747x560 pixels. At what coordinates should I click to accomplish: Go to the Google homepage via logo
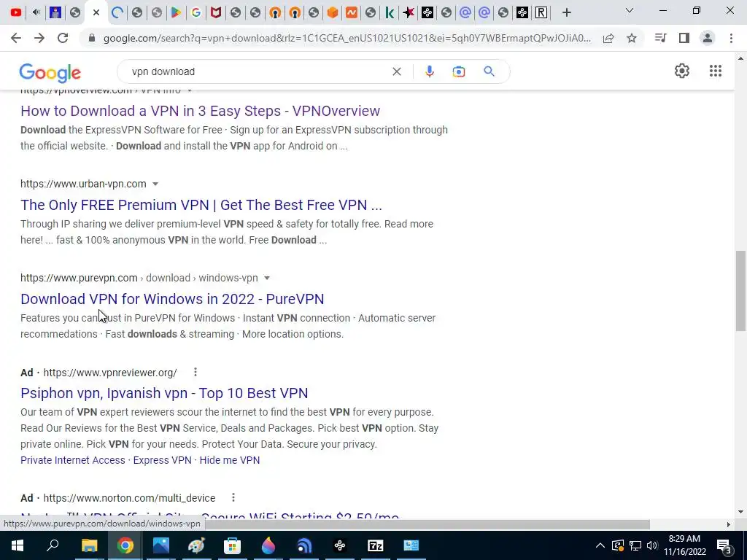pyautogui.click(x=50, y=72)
